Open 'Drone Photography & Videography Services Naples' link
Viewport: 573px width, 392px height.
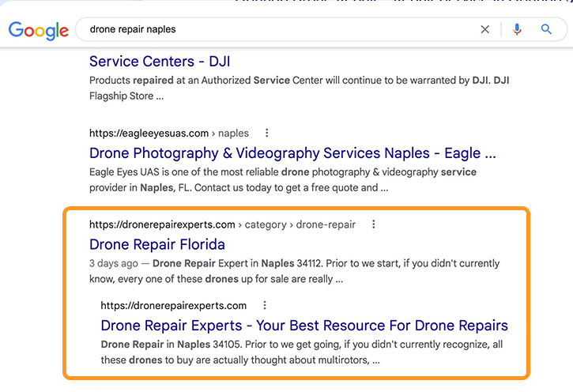292,153
